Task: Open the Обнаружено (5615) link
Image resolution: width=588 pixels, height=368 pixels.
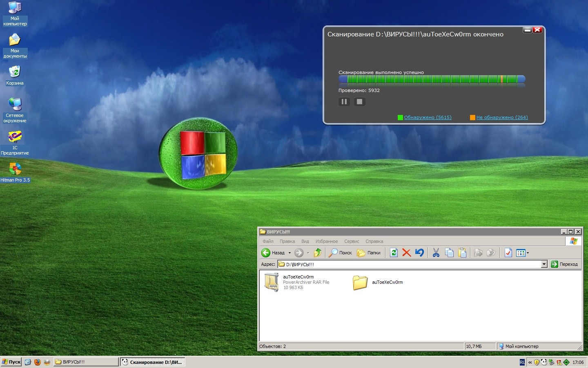Action: click(x=428, y=117)
